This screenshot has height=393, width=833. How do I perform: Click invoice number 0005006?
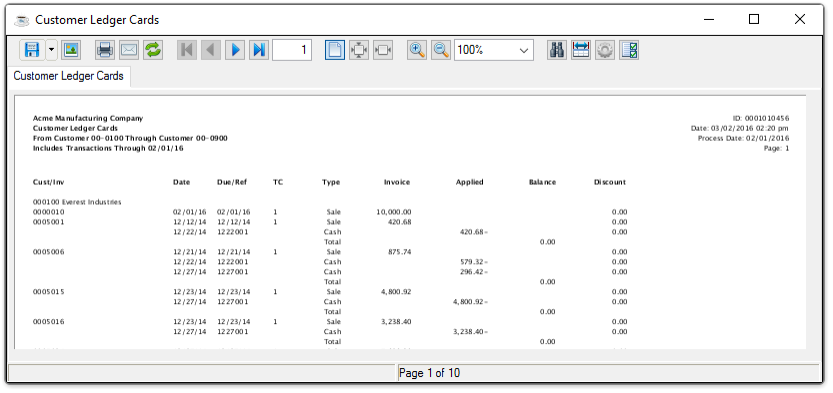tap(48, 252)
